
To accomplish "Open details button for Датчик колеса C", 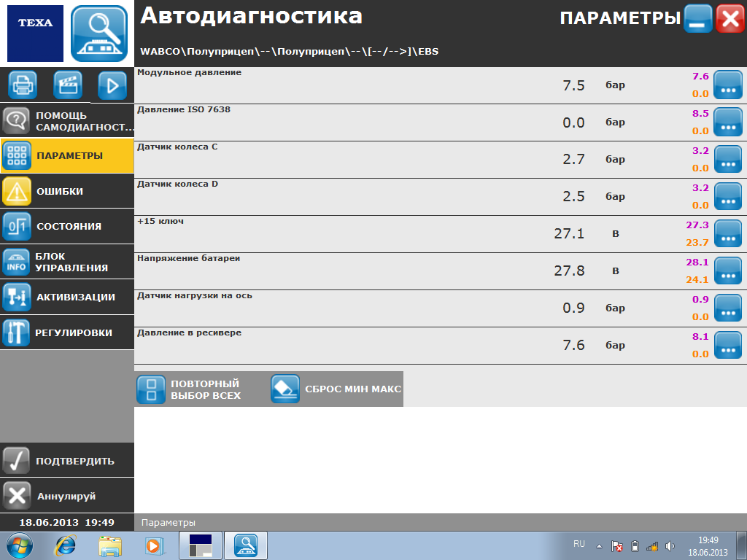I will coord(728,159).
